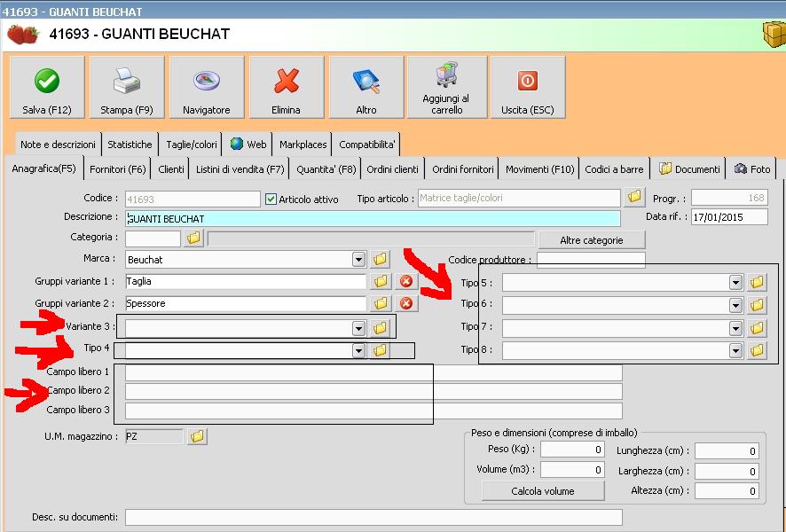The width and height of the screenshot is (786, 532).
Task: Open folder lookup beside Tipo articolo
Action: [634, 198]
